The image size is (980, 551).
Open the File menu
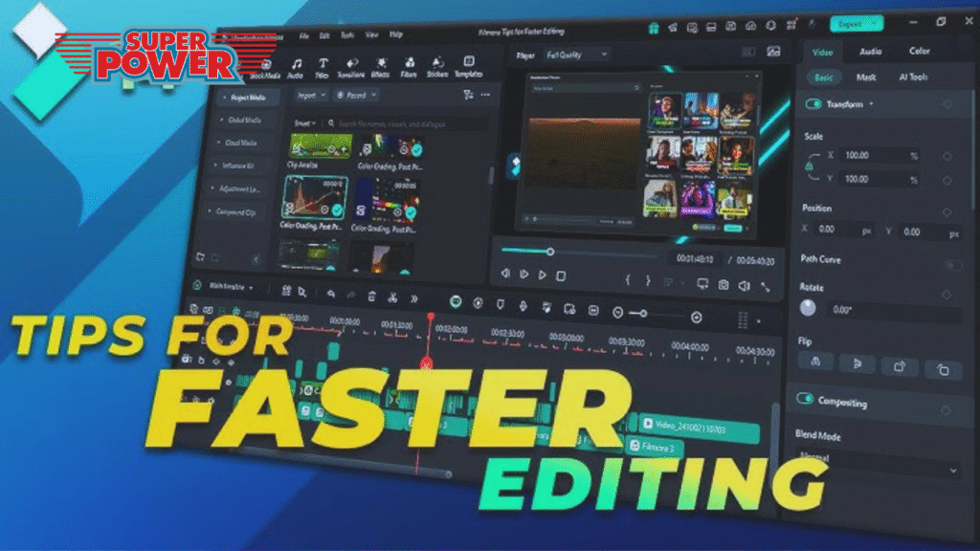pyautogui.click(x=303, y=36)
